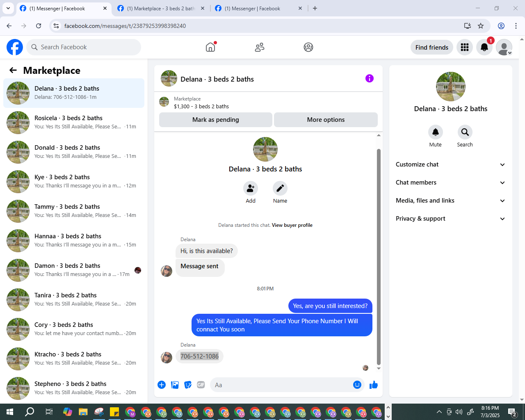This screenshot has width=525, height=420.
Task: Click More options button
Action: pyautogui.click(x=326, y=120)
